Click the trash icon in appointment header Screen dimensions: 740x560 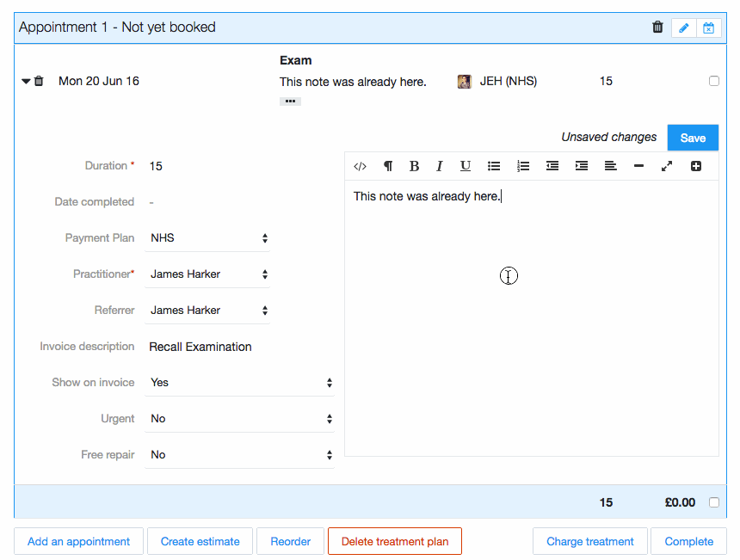click(657, 28)
